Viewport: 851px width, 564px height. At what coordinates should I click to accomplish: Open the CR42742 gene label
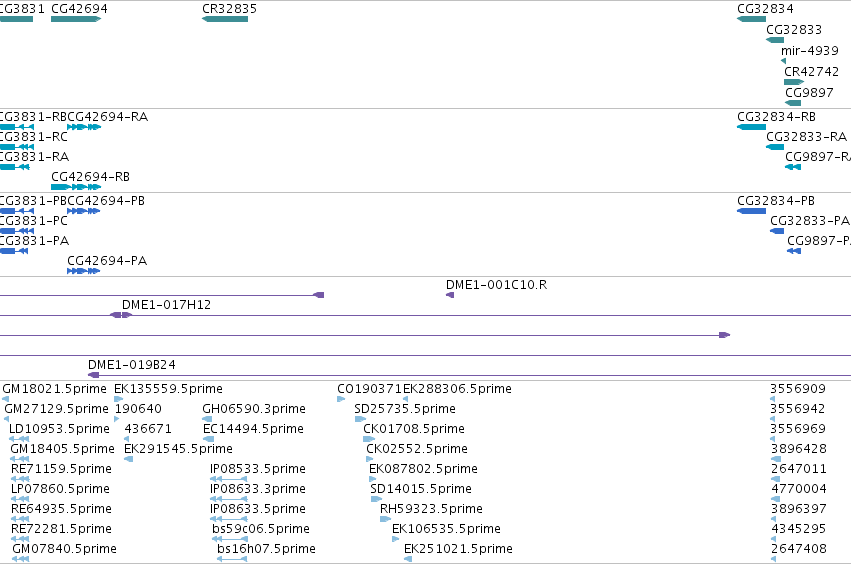(811, 71)
